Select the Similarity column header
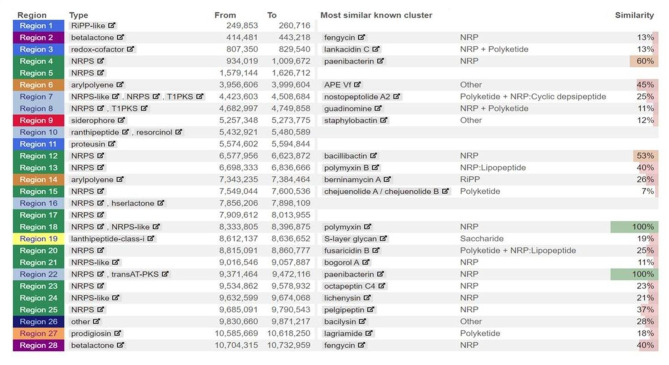This screenshot has height=365, width=669. (634, 15)
